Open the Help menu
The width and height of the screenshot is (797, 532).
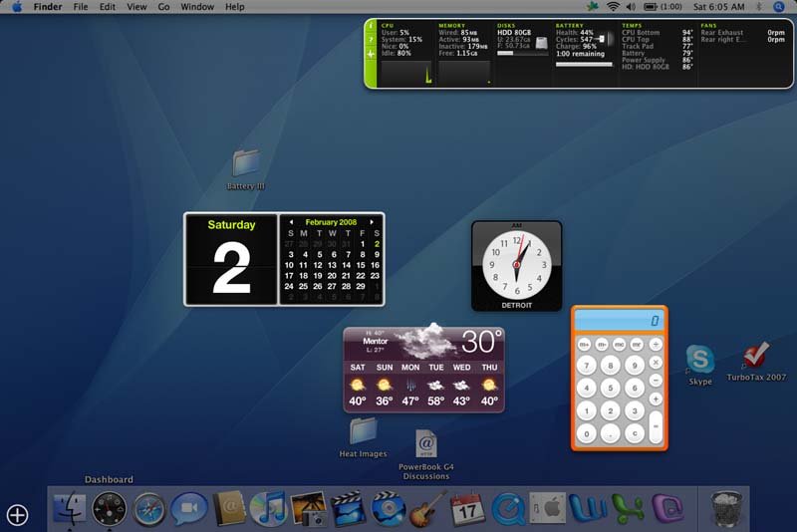(x=235, y=7)
